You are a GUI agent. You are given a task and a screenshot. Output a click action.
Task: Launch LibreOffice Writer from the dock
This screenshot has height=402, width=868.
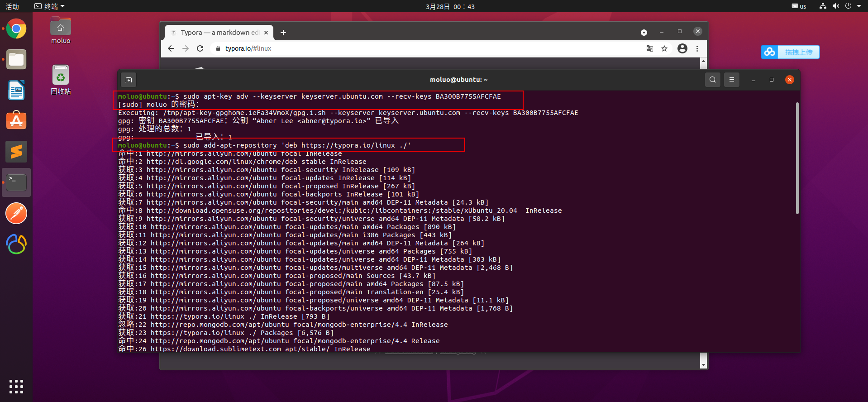click(x=16, y=90)
